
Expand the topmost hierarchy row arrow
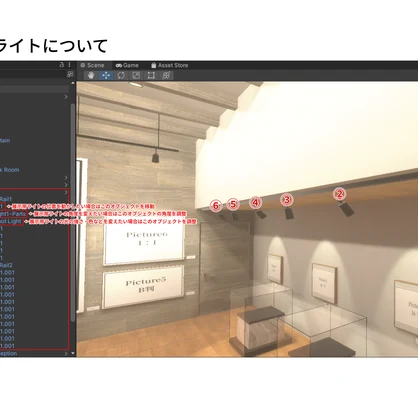coord(66,97)
